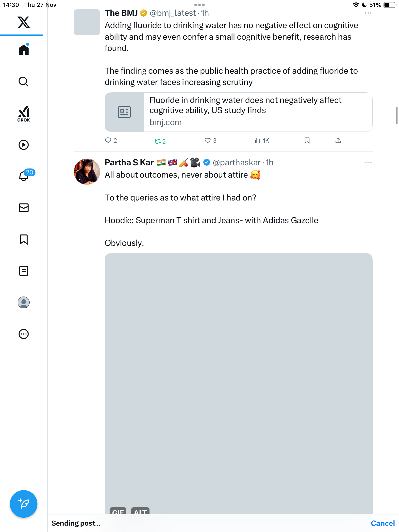Open saved Bookmarks in sidebar
The image size is (399, 532).
[x=24, y=239]
